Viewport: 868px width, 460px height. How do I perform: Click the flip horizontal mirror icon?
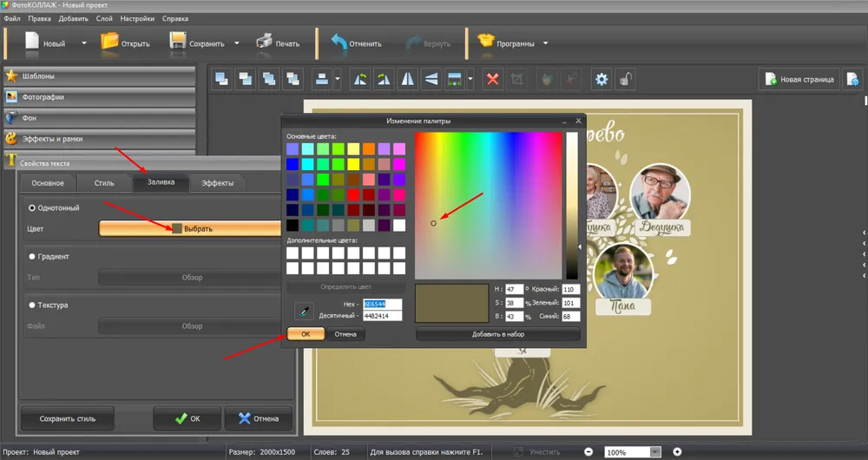pos(407,79)
